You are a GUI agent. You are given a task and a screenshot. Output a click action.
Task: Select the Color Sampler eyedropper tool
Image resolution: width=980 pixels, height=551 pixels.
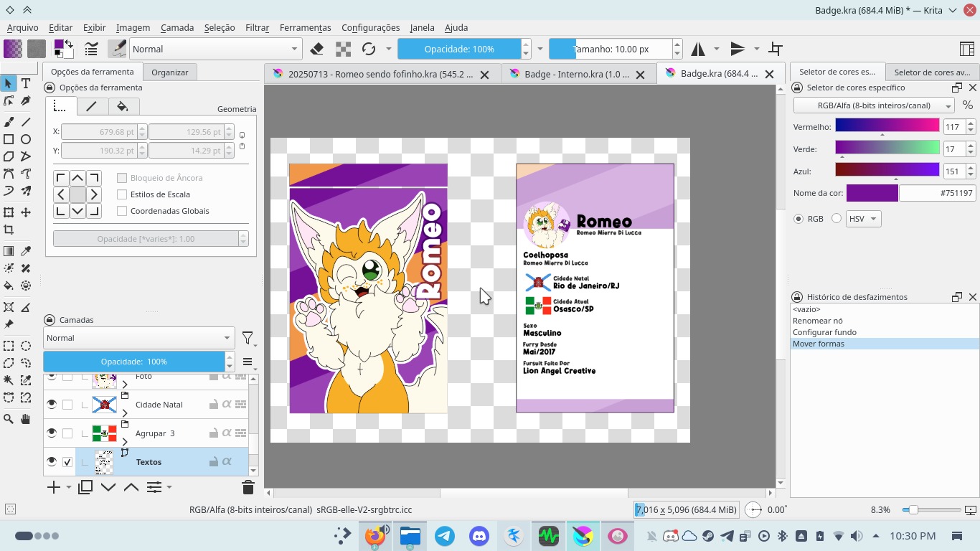(x=26, y=251)
